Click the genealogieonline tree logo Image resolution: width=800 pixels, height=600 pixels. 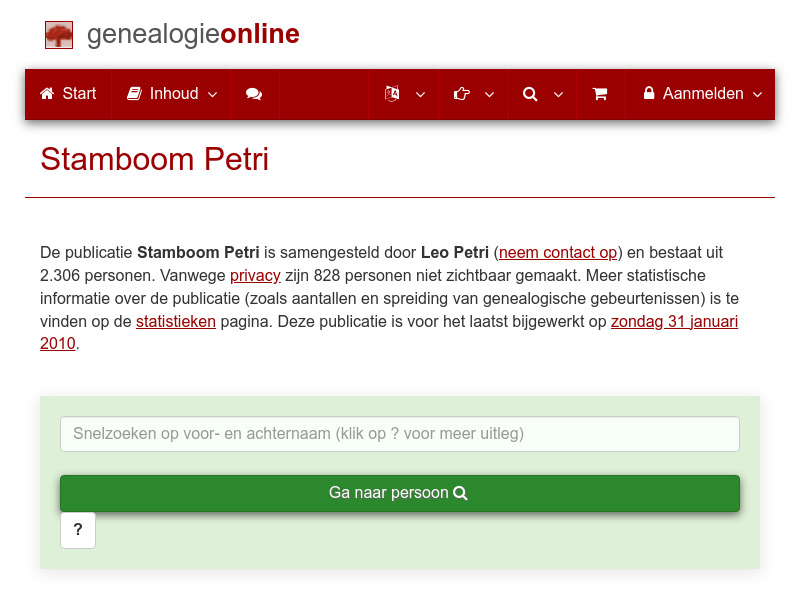[x=59, y=34]
